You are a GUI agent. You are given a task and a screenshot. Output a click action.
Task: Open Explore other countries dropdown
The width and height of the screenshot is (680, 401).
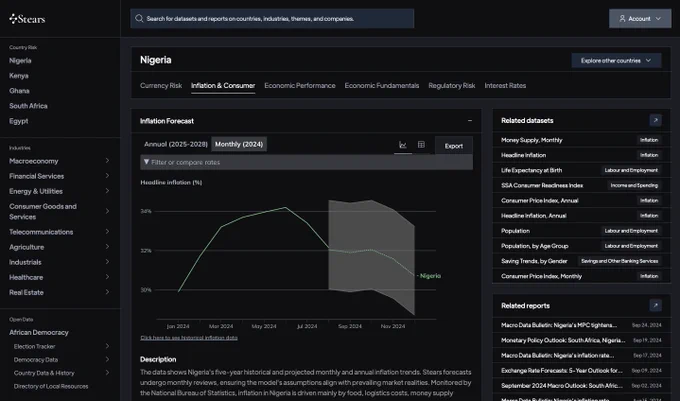[x=616, y=60]
